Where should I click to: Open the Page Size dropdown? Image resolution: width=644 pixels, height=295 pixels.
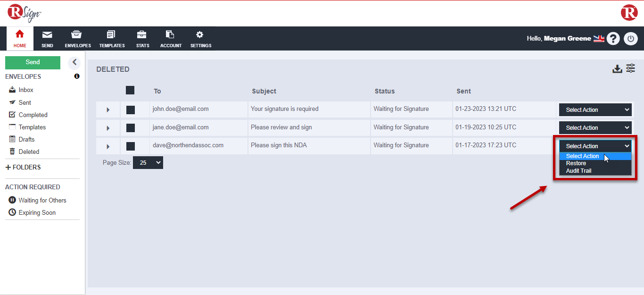(x=148, y=163)
